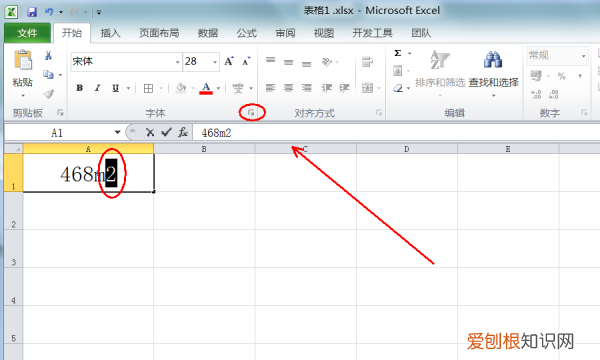The width and height of the screenshot is (600, 360).
Task: Open the 字体 font dialog launcher
Action: point(251,112)
